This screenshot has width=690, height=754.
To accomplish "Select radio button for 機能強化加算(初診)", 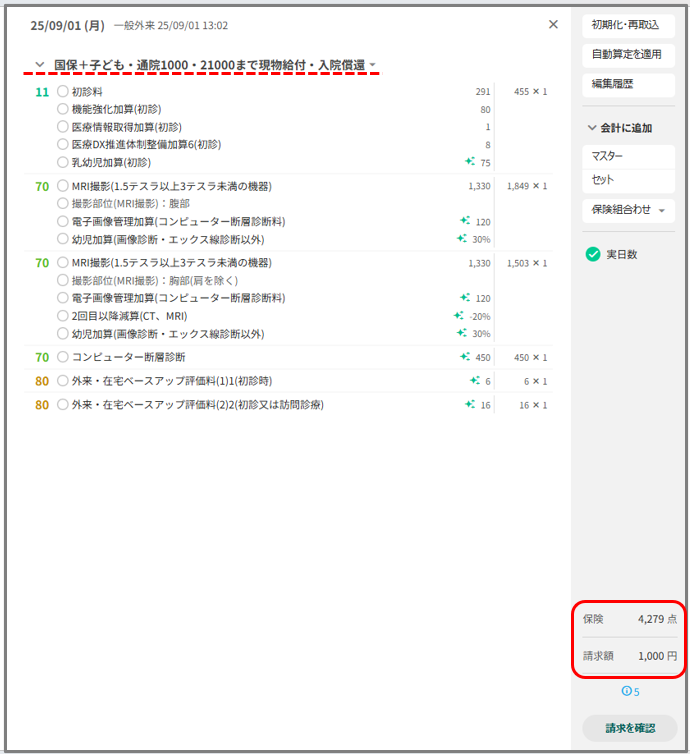I will [63, 109].
